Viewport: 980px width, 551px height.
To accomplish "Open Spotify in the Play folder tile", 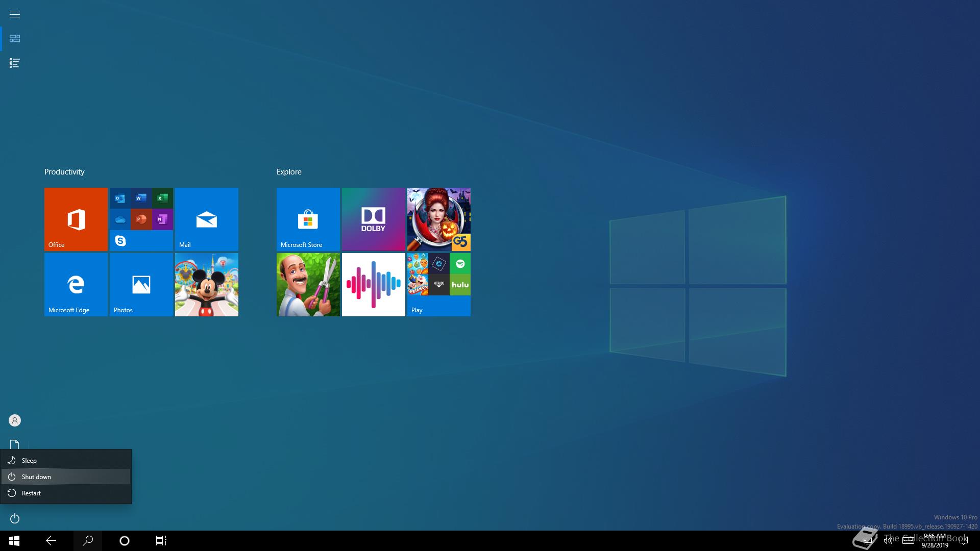I will pyautogui.click(x=460, y=264).
